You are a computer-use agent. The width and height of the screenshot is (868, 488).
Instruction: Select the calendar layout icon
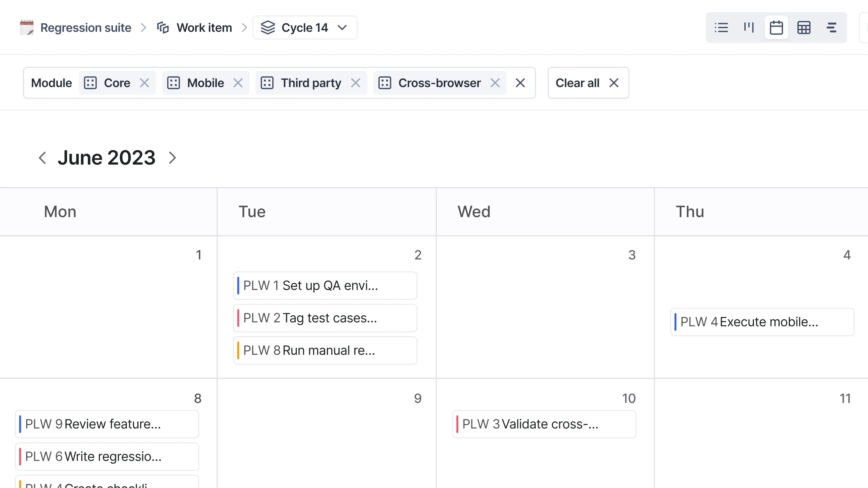776,27
